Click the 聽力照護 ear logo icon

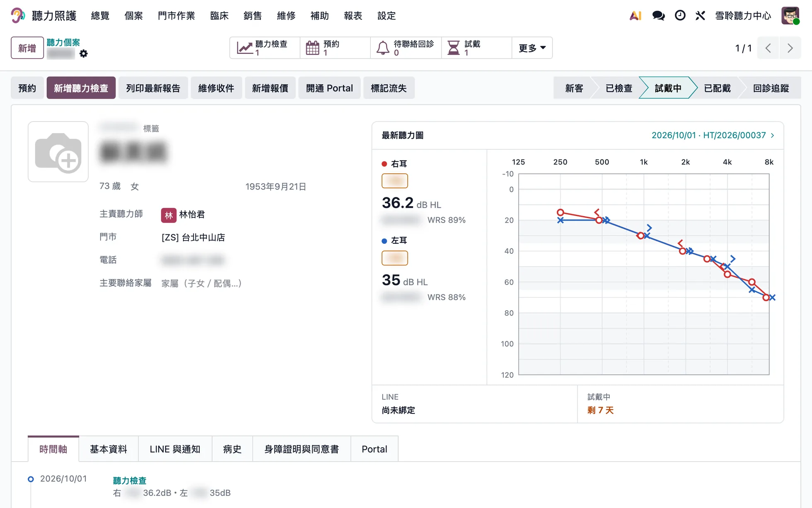click(x=17, y=16)
